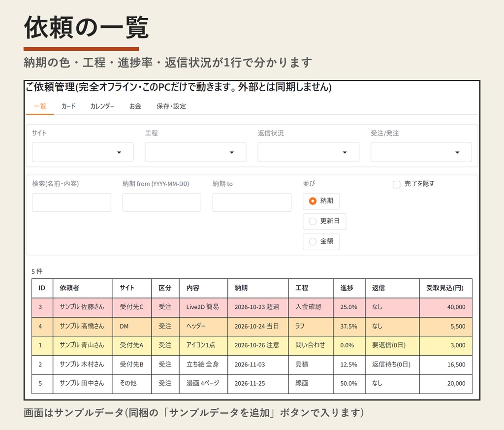The image size is (504, 430).
Task: Click the 16,500 amount cell
Action: pyautogui.click(x=446, y=364)
